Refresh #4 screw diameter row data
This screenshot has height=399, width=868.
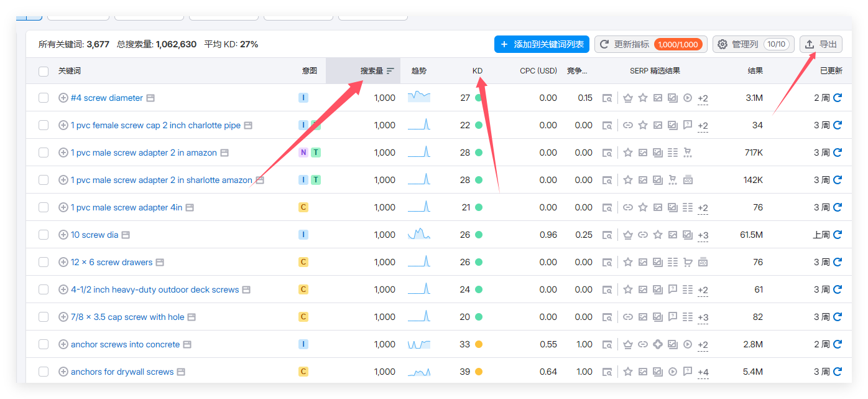click(838, 98)
